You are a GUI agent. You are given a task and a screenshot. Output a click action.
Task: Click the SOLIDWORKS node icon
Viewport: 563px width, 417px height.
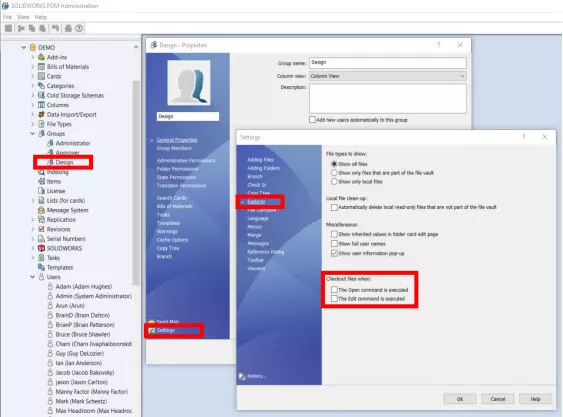(41, 248)
